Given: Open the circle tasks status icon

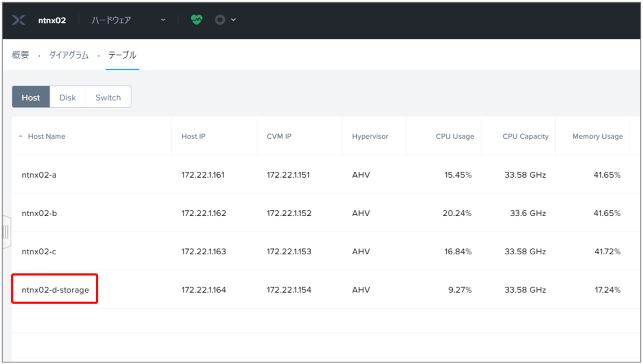Looking at the screenshot, I should pyautogui.click(x=220, y=20).
